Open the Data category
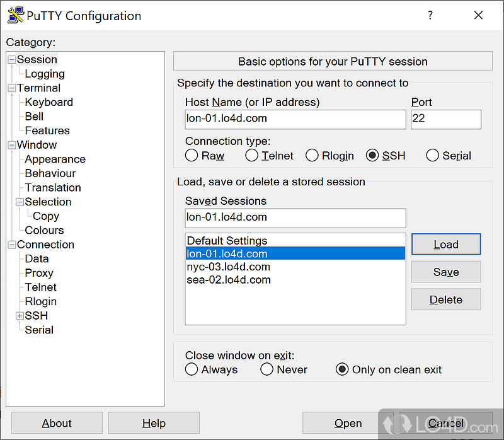504x440 pixels. [37, 258]
